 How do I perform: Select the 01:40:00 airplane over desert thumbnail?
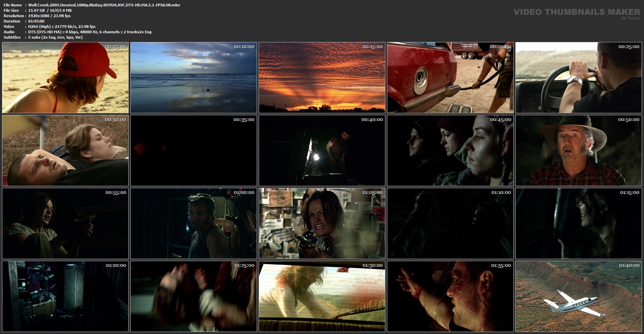click(x=578, y=296)
